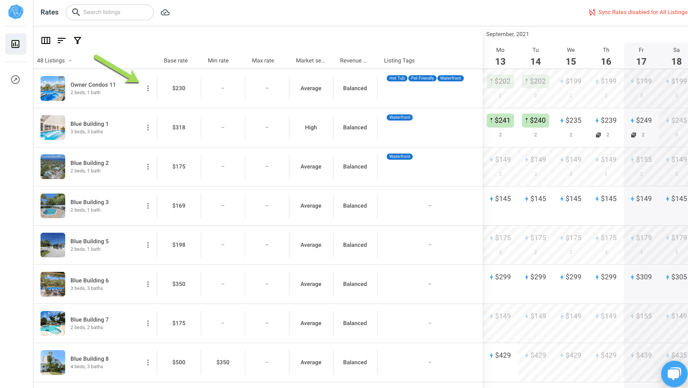Click Sync Rates disabled notice
Image resolution: width=688 pixels, height=388 pixels.
pyautogui.click(x=638, y=12)
